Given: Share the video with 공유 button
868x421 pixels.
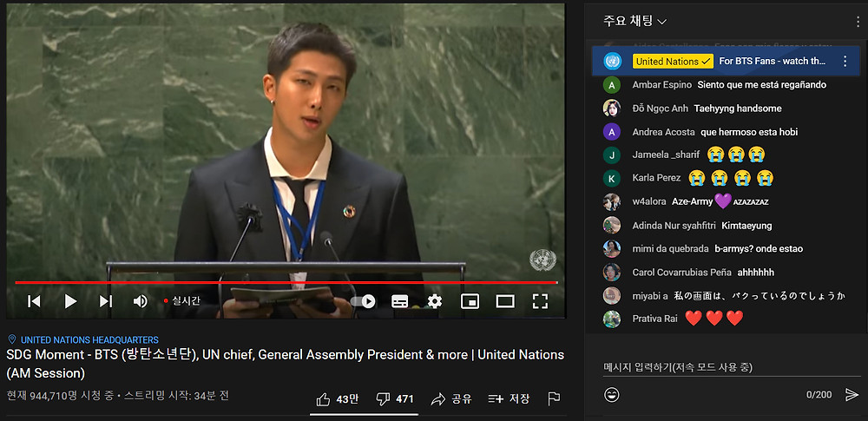Looking at the screenshot, I should pyautogui.click(x=451, y=398).
